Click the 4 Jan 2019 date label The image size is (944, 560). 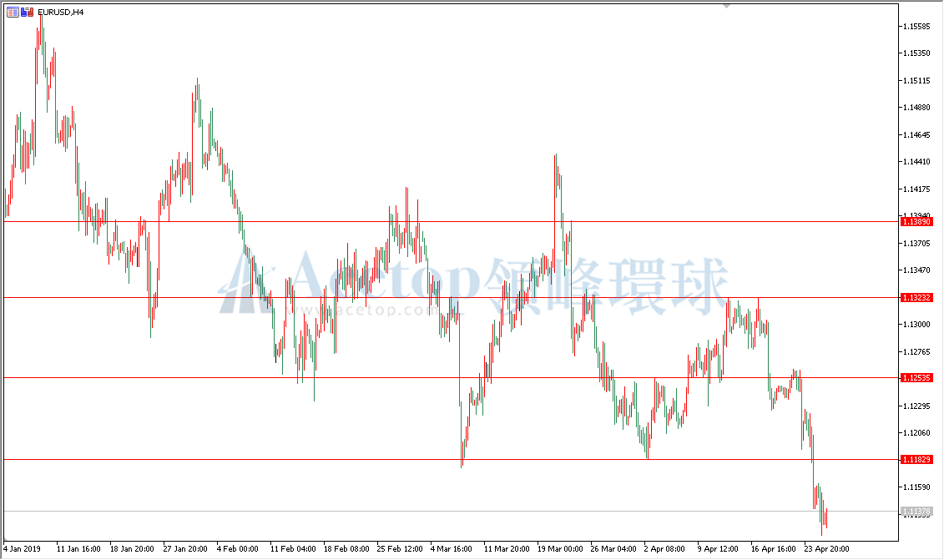[x=23, y=549]
